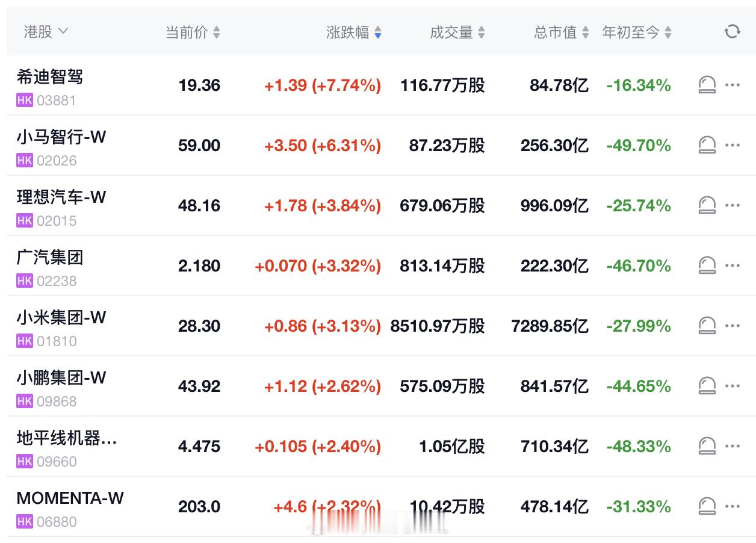Click market cap 478.14亿
This screenshot has height=543, width=756.
pos(555,507)
